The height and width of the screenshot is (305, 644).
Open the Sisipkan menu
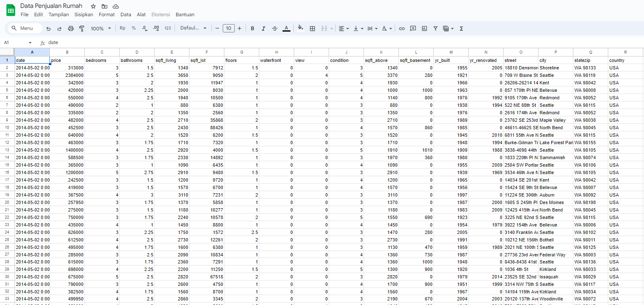(x=84, y=15)
